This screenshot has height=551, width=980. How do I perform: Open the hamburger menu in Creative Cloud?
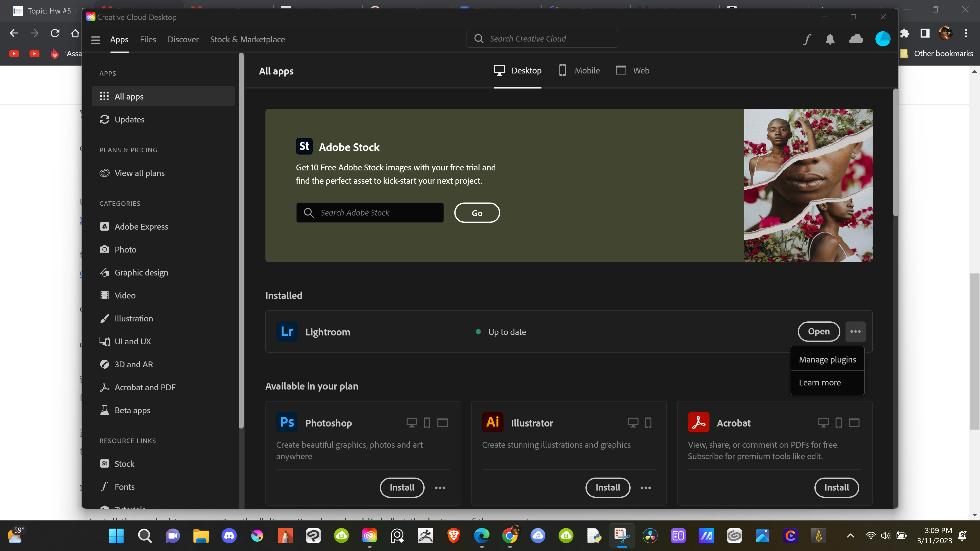point(96,40)
